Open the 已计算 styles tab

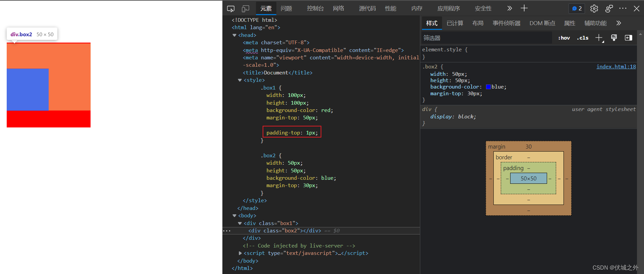[x=454, y=23]
